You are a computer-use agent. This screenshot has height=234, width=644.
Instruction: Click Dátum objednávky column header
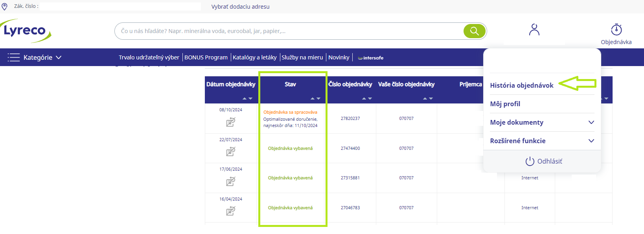point(231,84)
